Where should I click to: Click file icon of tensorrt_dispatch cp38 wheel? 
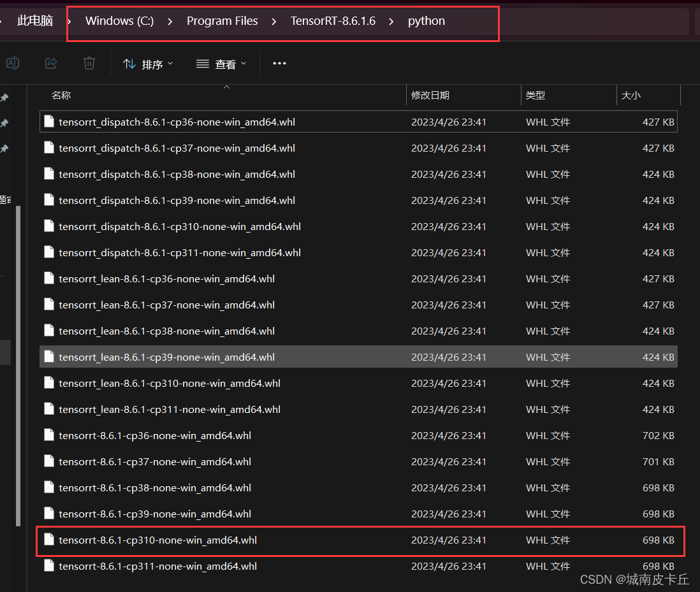click(x=49, y=174)
